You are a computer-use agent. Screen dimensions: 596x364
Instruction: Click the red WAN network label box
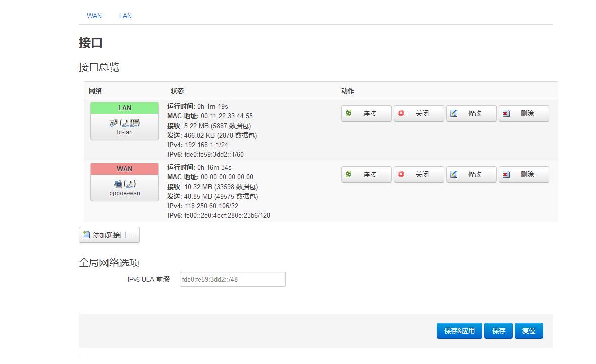point(124,168)
